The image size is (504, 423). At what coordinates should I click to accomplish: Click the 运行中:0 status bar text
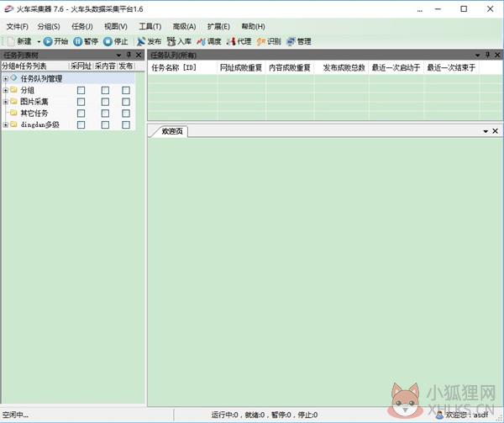tap(224, 415)
